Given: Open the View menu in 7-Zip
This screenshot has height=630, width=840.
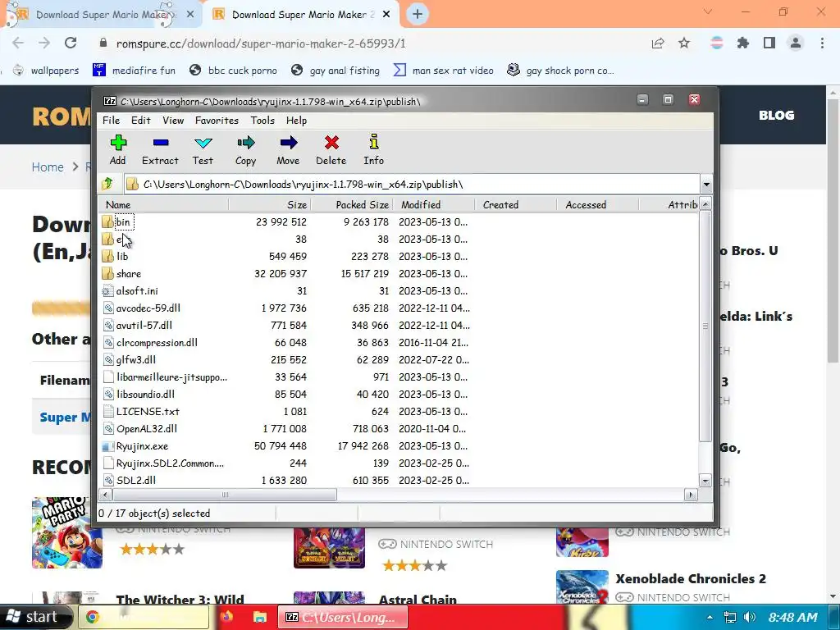Looking at the screenshot, I should tap(173, 120).
